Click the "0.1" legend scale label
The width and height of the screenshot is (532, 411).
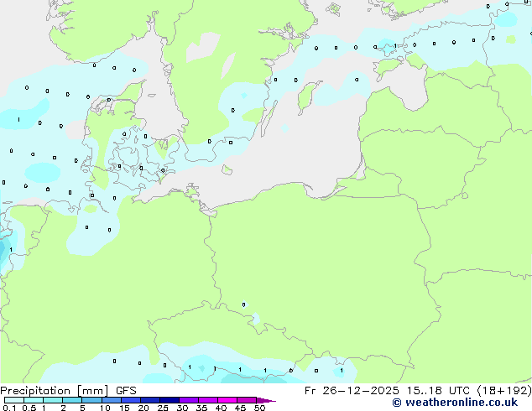pos(9,408)
